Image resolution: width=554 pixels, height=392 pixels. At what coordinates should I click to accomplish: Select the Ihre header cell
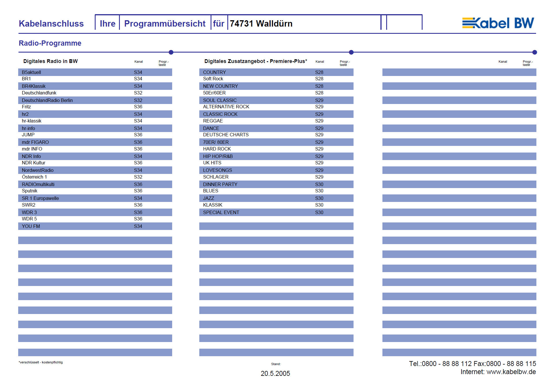click(x=107, y=23)
